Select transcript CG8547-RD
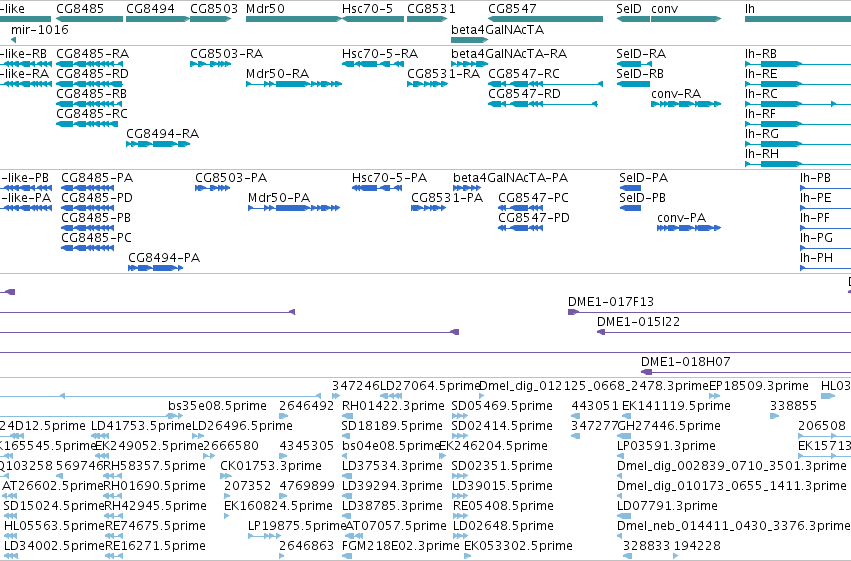The height and width of the screenshot is (561, 851). coord(543,104)
